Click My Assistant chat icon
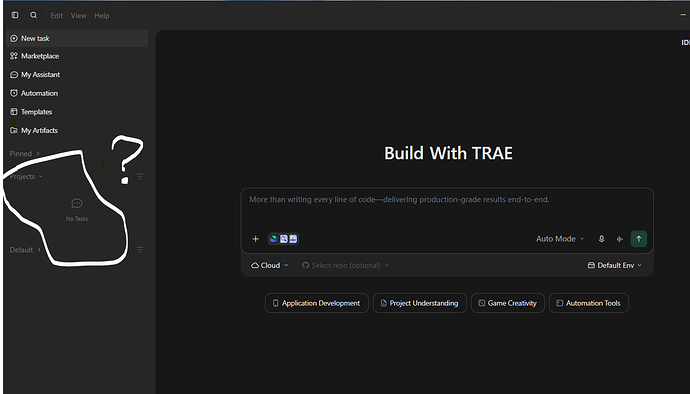690x394 pixels. [x=14, y=75]
